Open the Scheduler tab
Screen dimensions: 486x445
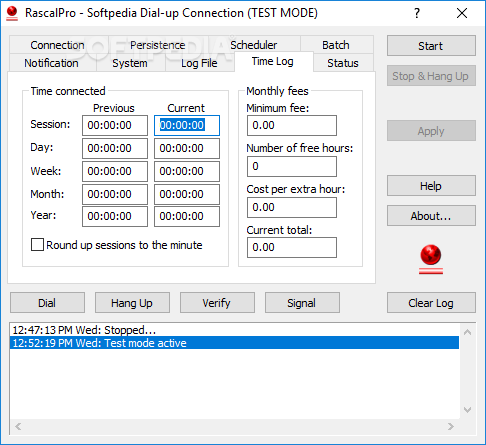[x=253, y=45]
